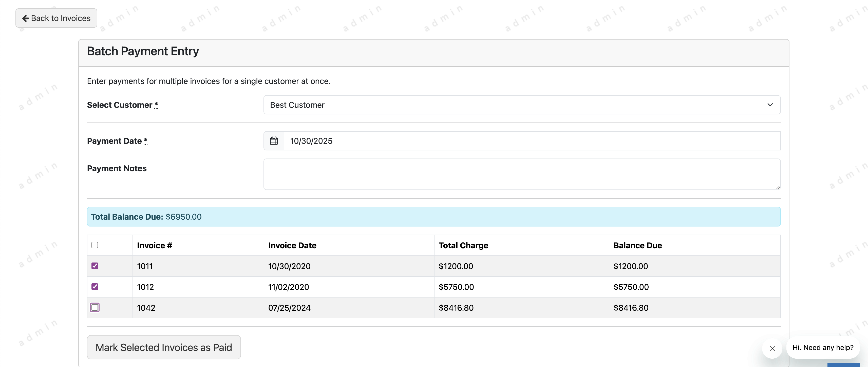Dismiss the help chat bubble with X

coord(772,348)
